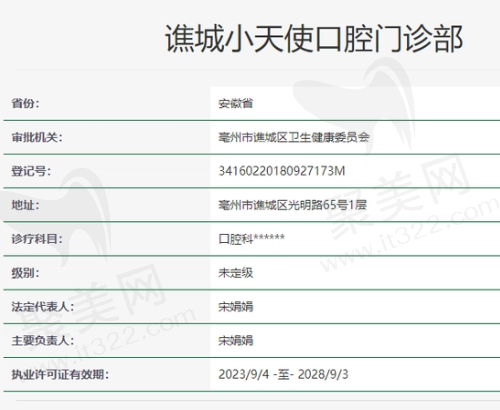Click address 亳州市谯城区光明路65号1层
The image size is (500, 410).
point(292,205)
